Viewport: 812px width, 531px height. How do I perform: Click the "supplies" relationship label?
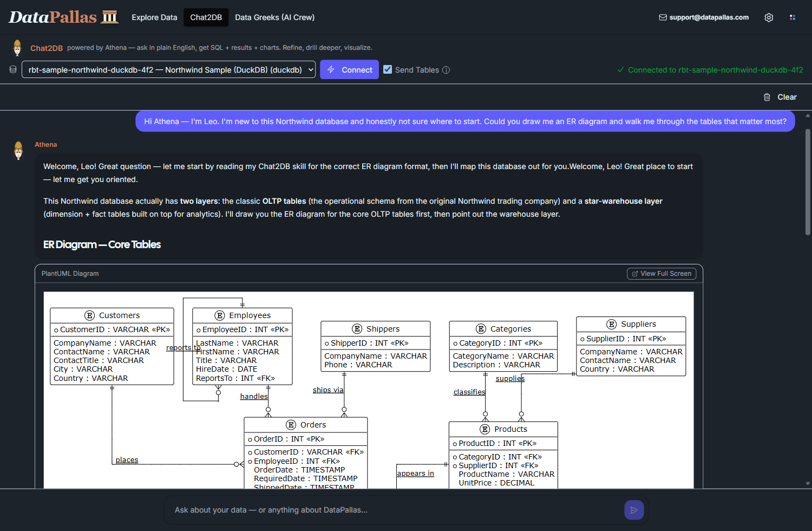click(x=510, y=379)
